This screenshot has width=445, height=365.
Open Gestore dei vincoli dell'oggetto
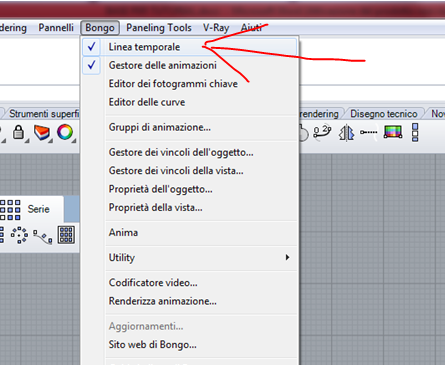[189, 152]
